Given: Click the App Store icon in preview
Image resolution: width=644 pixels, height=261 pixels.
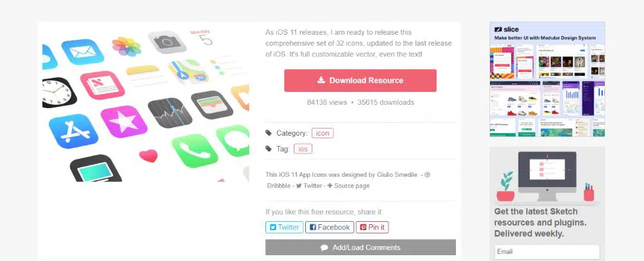Looking at the screenshot, I should pos(73,130).
